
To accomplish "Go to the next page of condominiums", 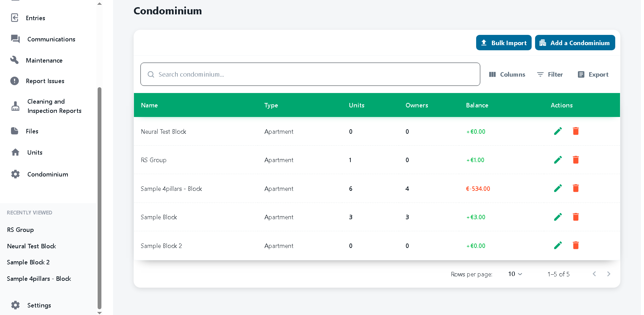I will pos(609,274).
